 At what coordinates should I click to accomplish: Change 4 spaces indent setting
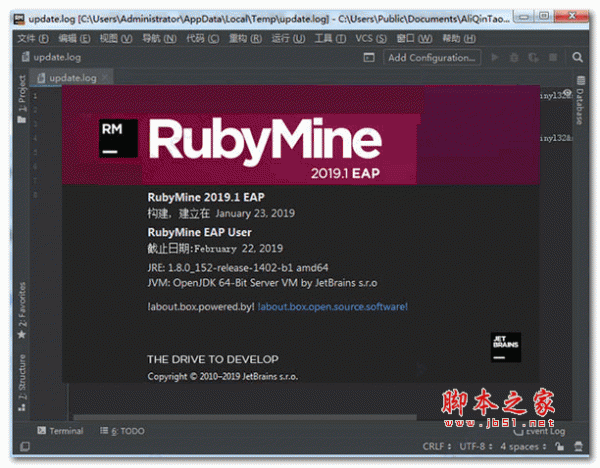point(523,447)
